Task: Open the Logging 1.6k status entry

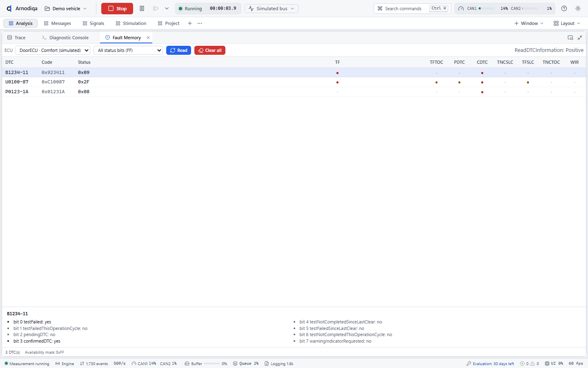Action: [x=279, y=364]
